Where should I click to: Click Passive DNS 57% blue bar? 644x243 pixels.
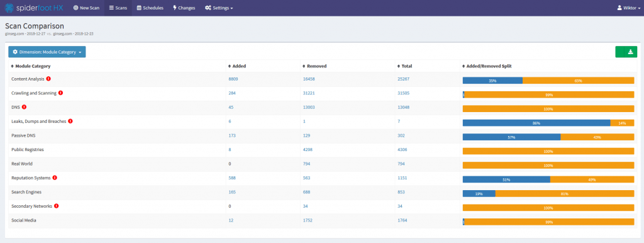point(512,137)
